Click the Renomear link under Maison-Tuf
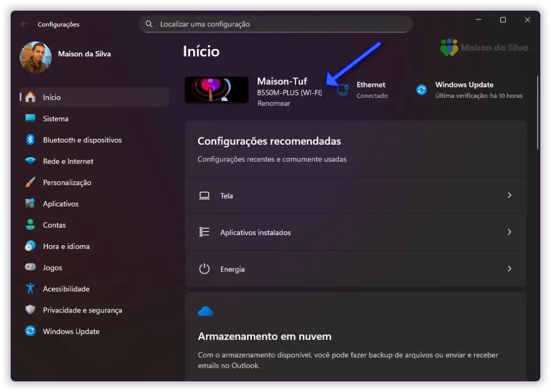The image size is (551, 392). [x=273, y=104]
